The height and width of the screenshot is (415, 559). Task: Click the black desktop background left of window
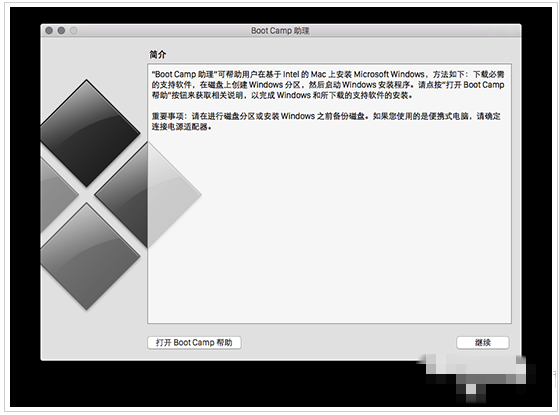click(x=25, y=207)
